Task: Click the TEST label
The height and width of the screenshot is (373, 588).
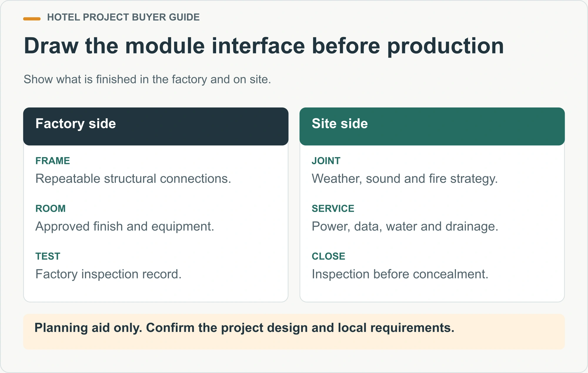Action: click(48, 256)
